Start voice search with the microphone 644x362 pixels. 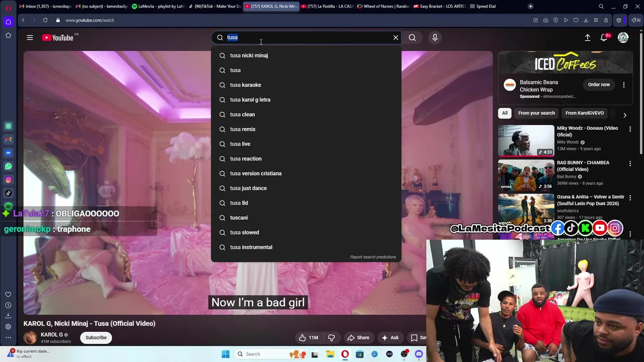tap(435, 37)
